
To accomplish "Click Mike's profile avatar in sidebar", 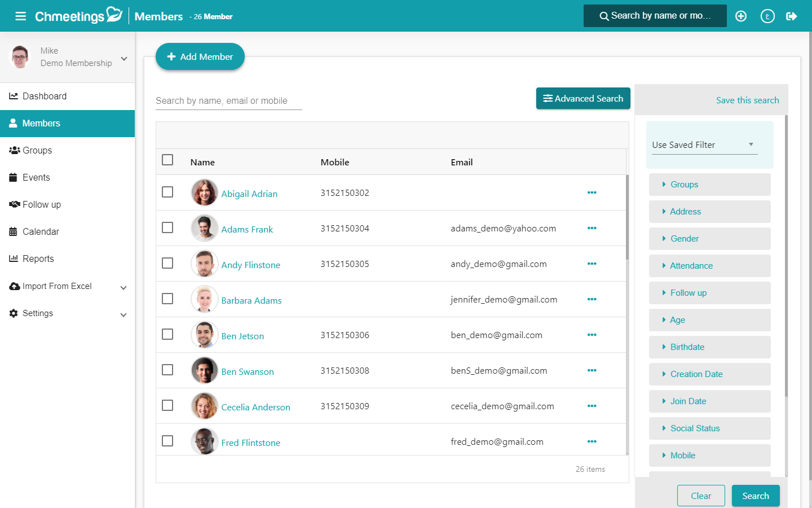I will click(x=20, y=57).
